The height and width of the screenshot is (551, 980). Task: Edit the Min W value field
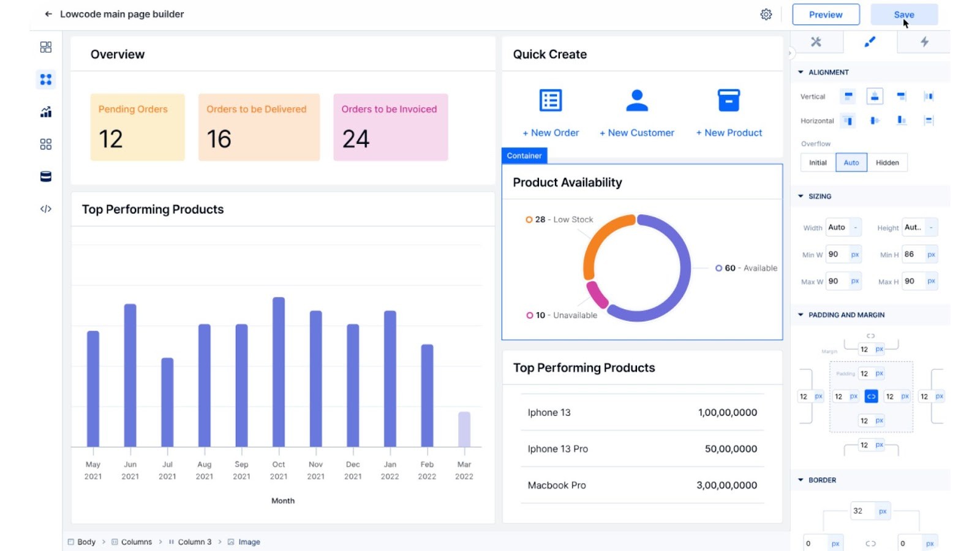(836, 254)
